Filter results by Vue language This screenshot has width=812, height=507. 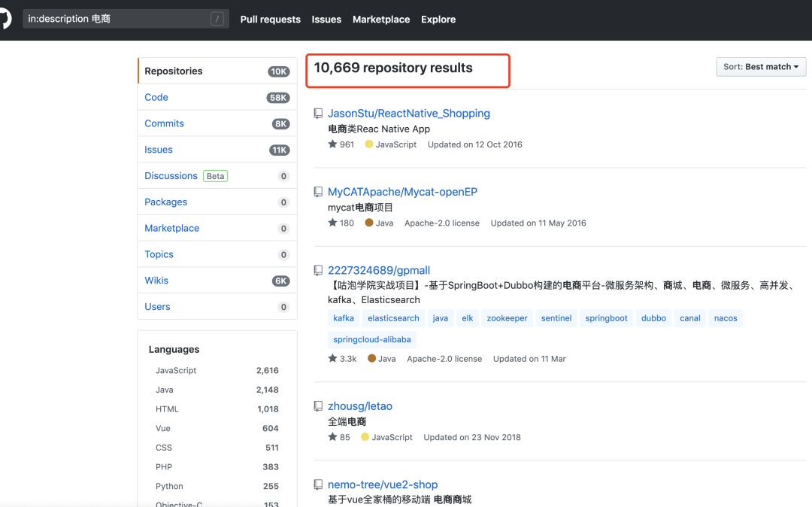click(217, 428)
